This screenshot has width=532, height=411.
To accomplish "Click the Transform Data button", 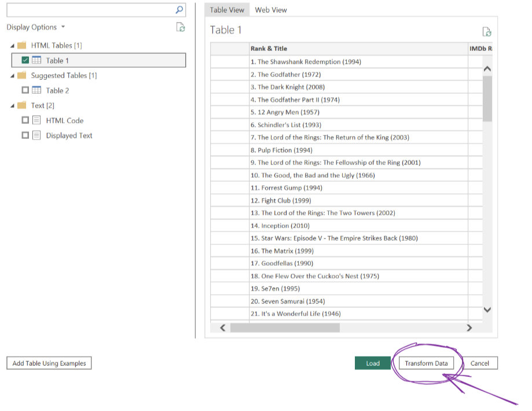I will [426, 363].
